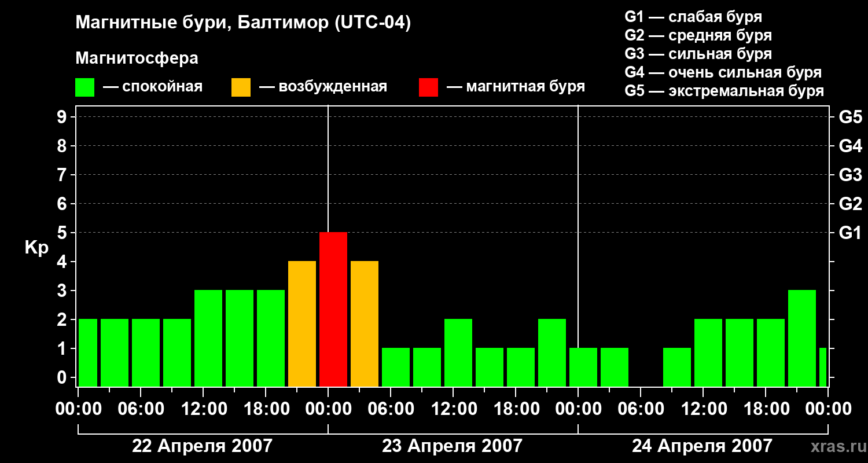Click the right axis label 'G3'
This screenshot has height=463, width=868.
tap(851, 175)
